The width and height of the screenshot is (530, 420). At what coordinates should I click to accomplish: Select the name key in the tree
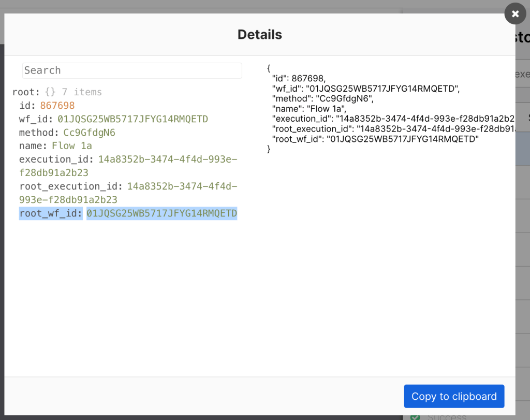[32, 146]
